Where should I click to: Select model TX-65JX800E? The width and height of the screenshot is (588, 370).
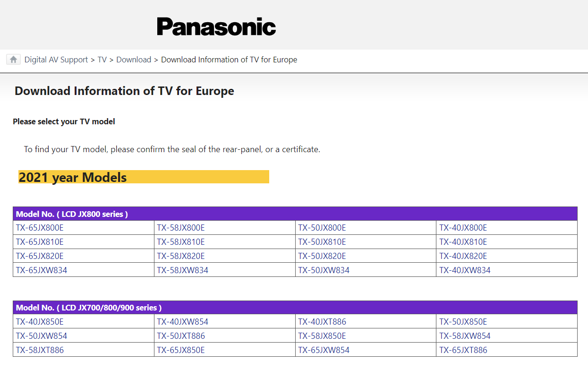click(x=40, y=228)
